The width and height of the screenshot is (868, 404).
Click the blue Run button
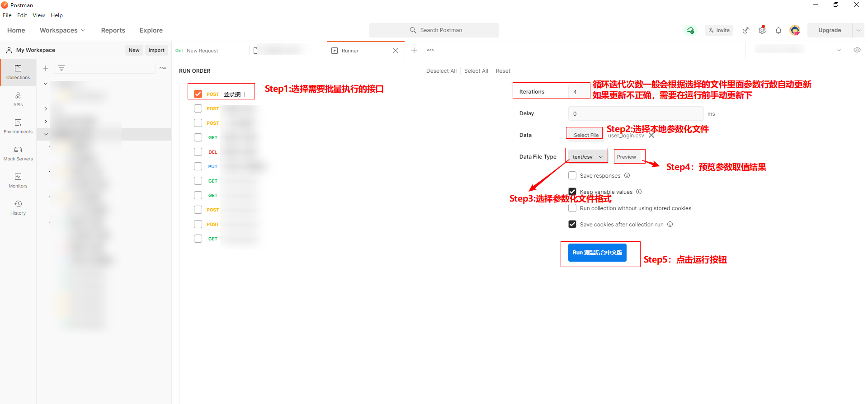pos(597,253)
